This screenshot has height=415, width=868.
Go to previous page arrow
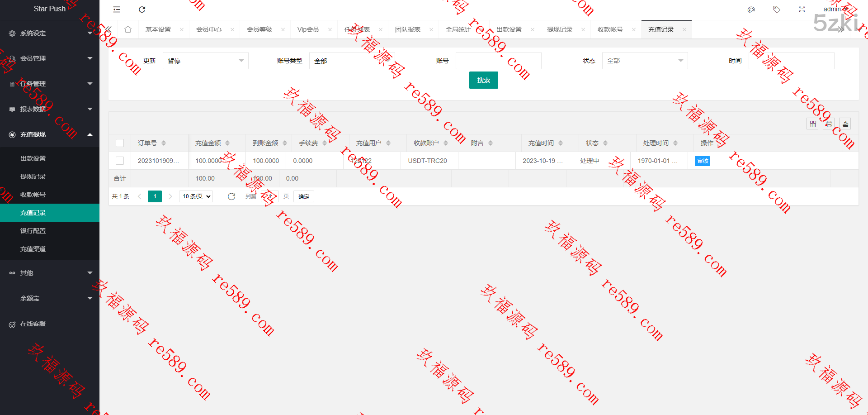140,196
